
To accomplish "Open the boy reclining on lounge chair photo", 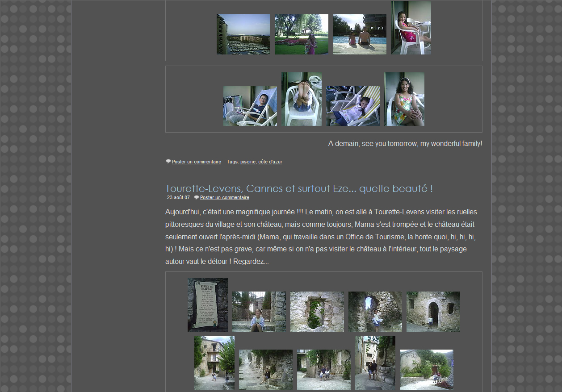I will (250, 106).
